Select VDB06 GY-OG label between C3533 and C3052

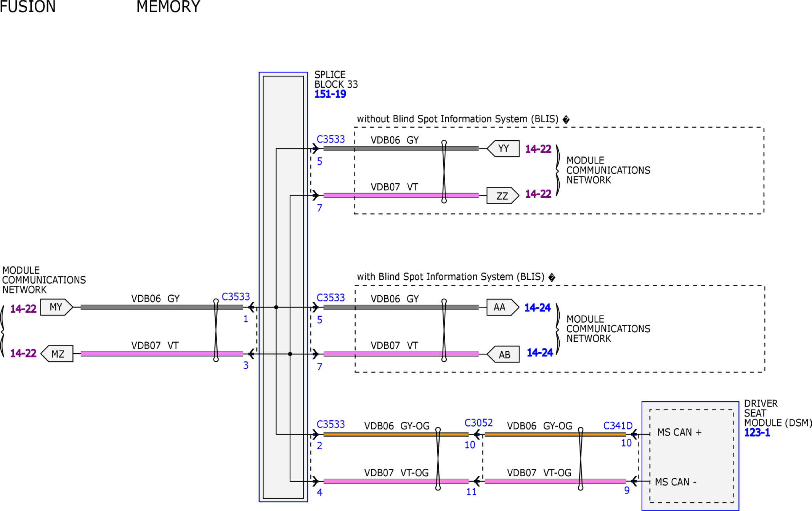(397, 426)
